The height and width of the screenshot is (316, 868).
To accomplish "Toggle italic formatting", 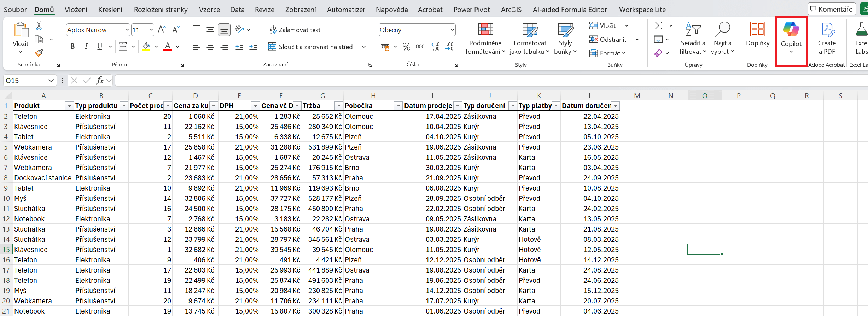I will 86,47.
